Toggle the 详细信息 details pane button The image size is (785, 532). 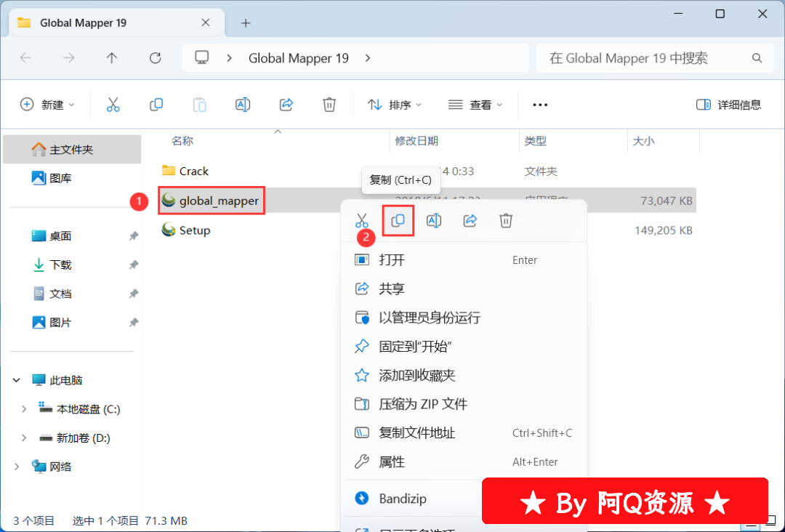[x=728, y=105]
